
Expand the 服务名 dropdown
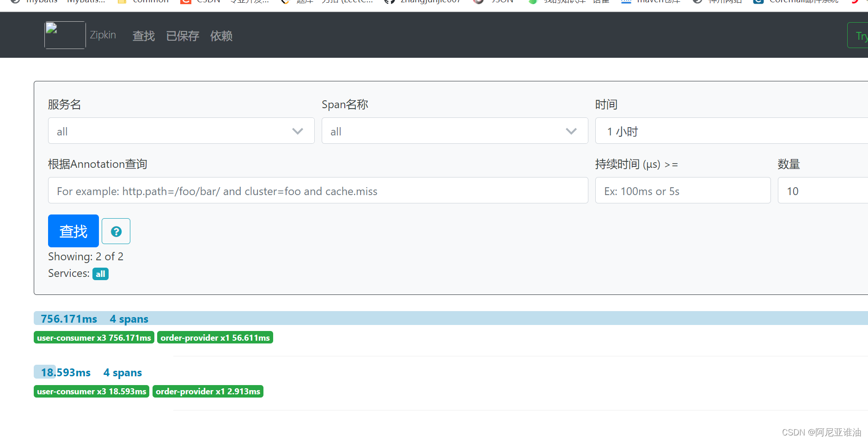click(x=181, y=131)
